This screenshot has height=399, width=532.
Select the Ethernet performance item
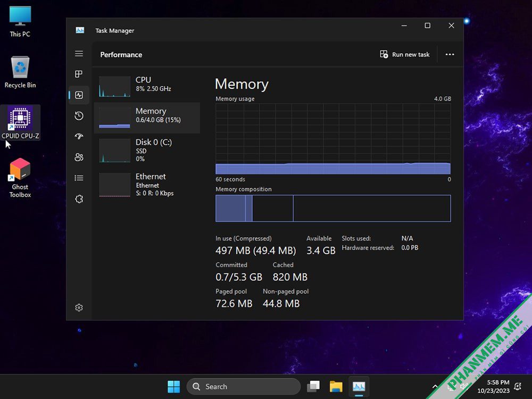[x=147, y=185]
